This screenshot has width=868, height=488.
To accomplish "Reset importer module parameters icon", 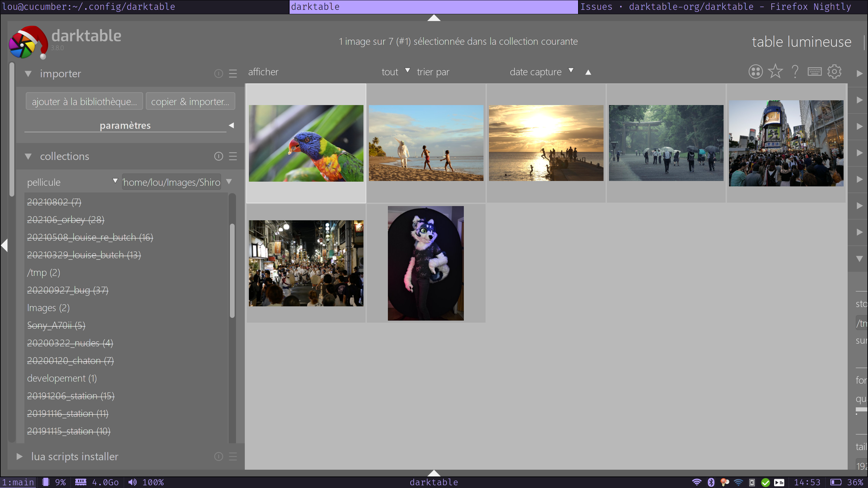I will [x=218, y=74].
